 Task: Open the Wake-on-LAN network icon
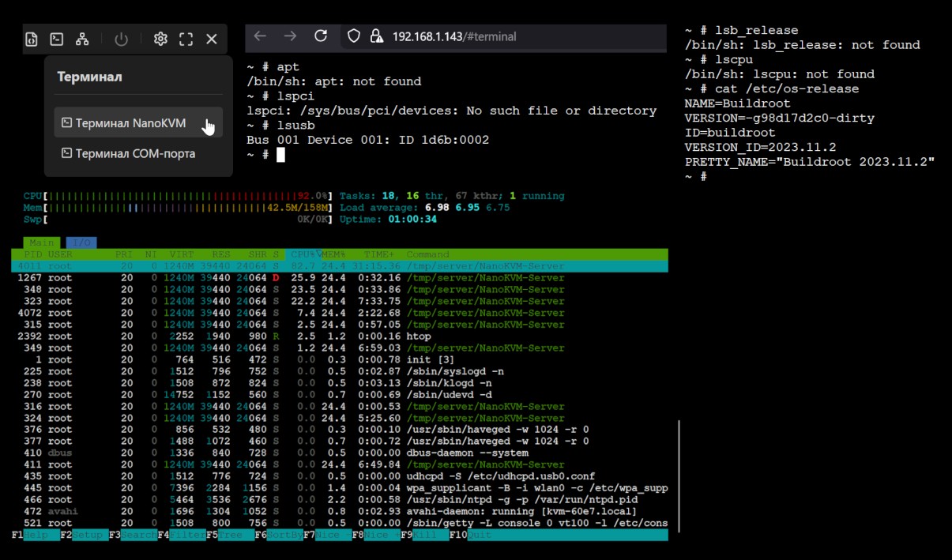82,39
